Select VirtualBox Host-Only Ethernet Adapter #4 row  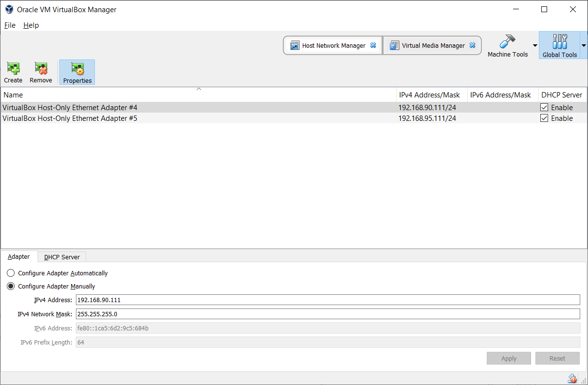pyautogui.click(x=294, y=107)
